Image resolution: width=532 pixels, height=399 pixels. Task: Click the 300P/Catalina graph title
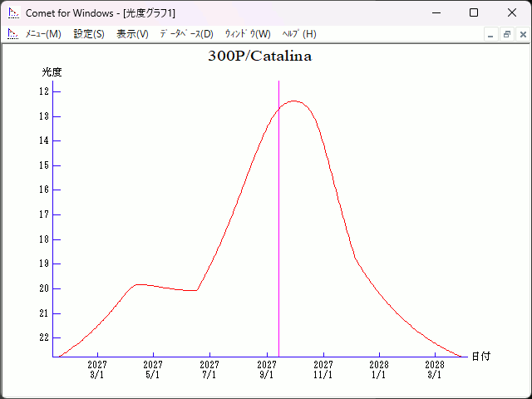pyautogui.click(x=259, y=57)
